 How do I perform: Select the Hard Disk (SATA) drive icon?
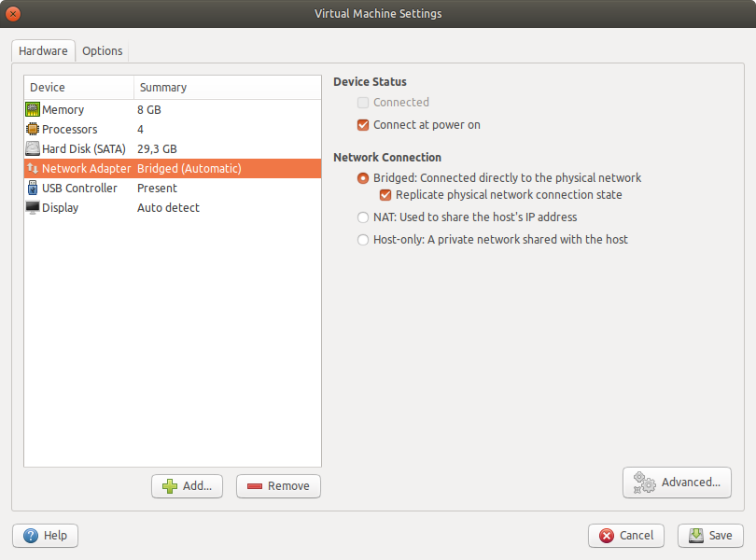coord(32,148)
